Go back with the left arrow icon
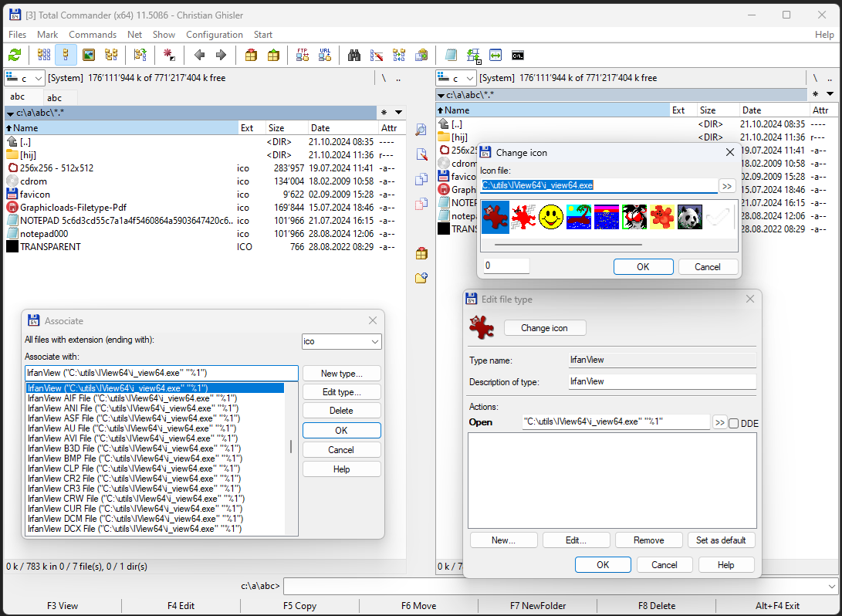 [x=199, y=55]
